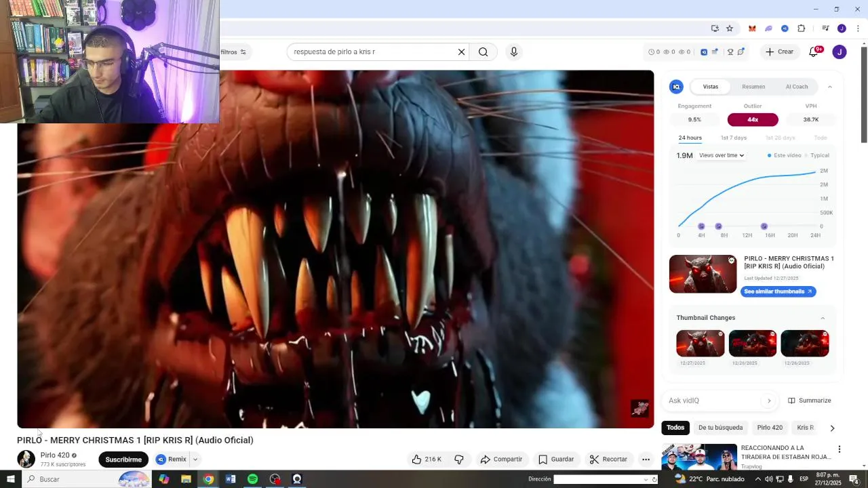Open File Explorer from the taskbar
Viewport: 868px width, 488px height.
tap(186, 479)
